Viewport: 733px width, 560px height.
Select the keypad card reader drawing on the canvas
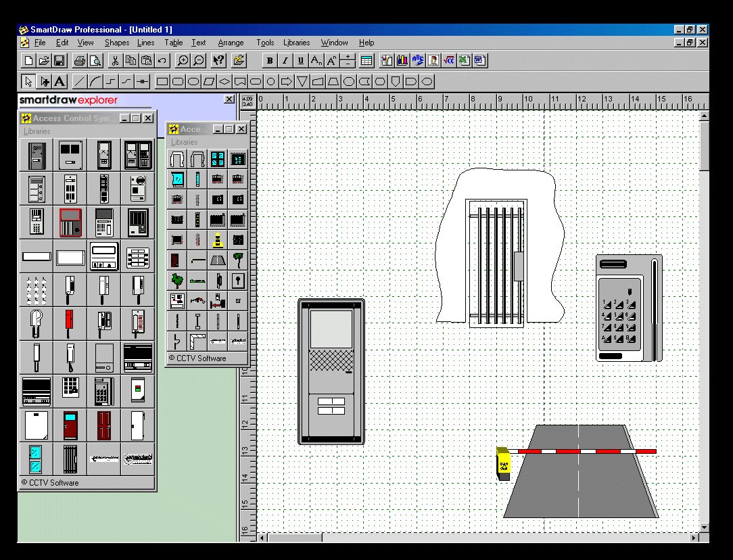(629, 308)
